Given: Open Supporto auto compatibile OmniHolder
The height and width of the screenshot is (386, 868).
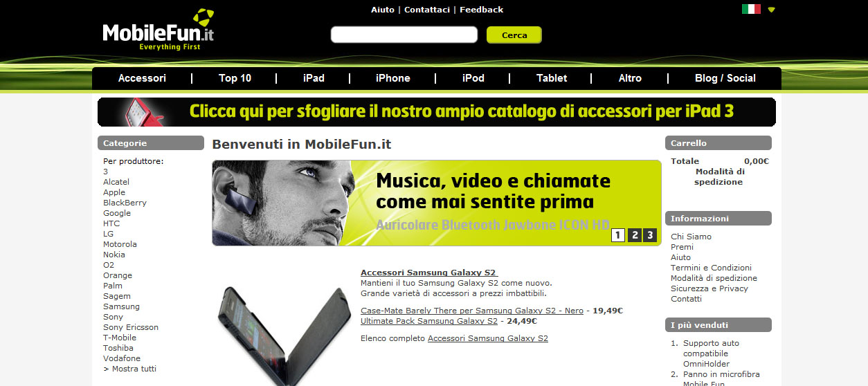Looking at the screenshot, I should tap(711, 353).
